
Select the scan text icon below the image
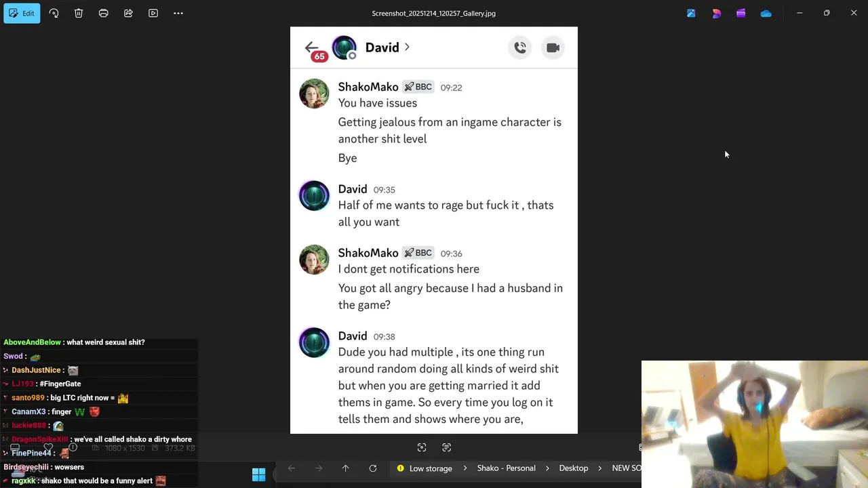point(446,447)
